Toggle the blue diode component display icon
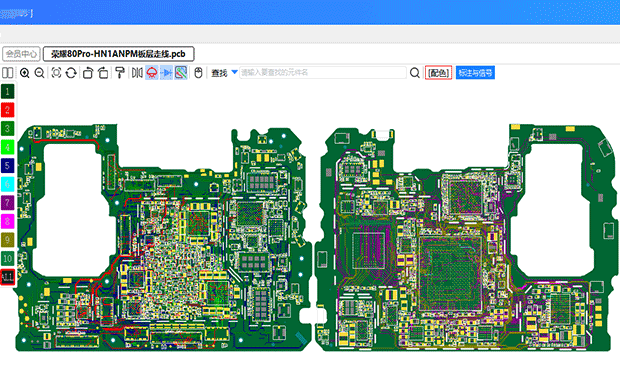 (166, 73)
